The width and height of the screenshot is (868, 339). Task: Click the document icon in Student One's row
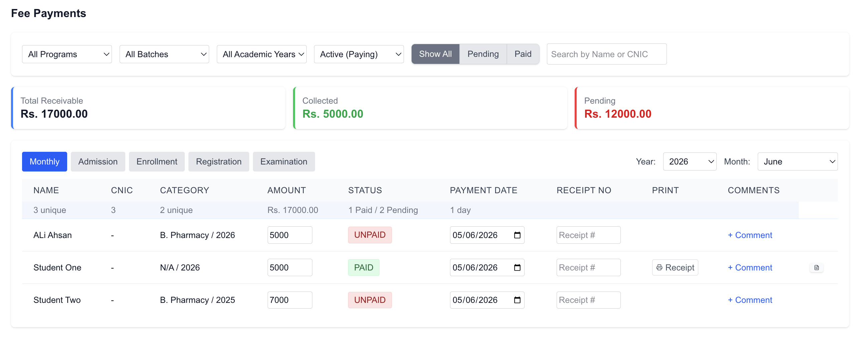(x=817, y=267)
